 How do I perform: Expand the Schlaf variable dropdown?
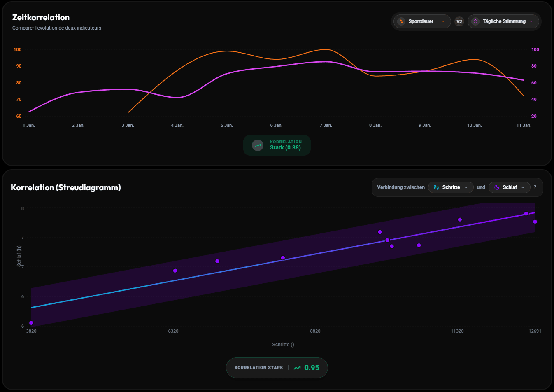click(510, 187)
